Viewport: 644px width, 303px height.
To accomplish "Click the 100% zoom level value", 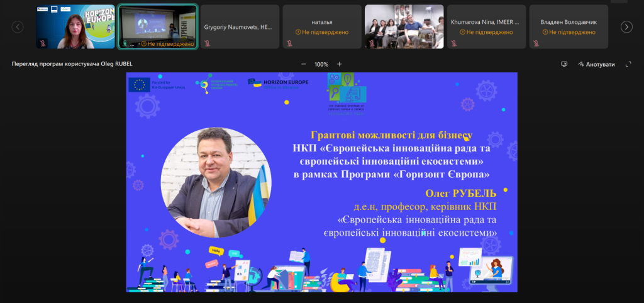I will [321, 65].
